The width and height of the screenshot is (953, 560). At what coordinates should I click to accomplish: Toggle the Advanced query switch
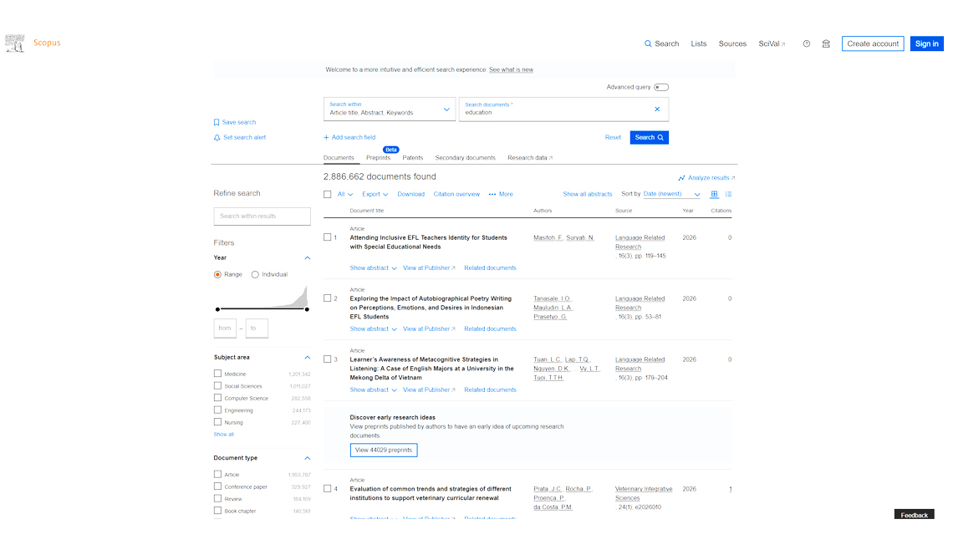661,88
